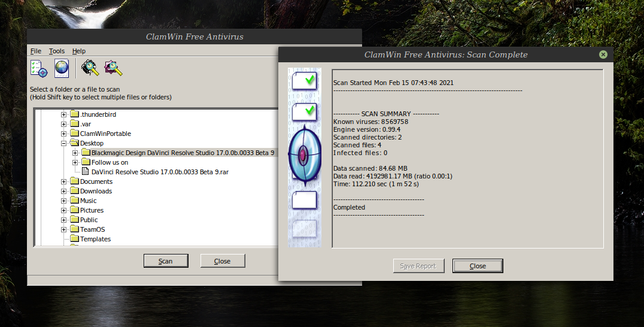
Task: Expand the .var folder node
Action: (63, 124)
